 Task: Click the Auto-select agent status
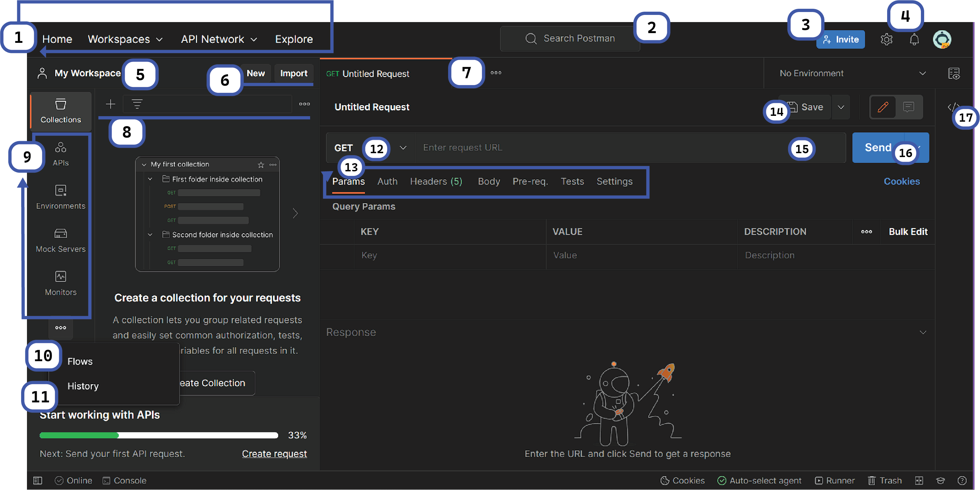click(x=759, y=481)
